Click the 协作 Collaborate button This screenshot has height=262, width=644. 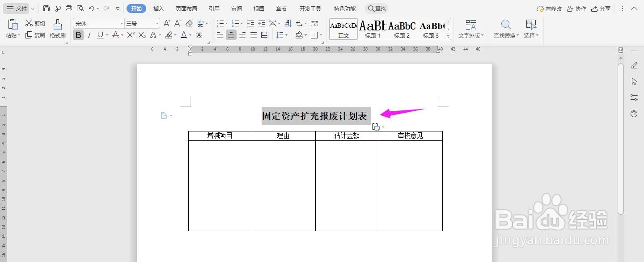(x=576, y=8)
